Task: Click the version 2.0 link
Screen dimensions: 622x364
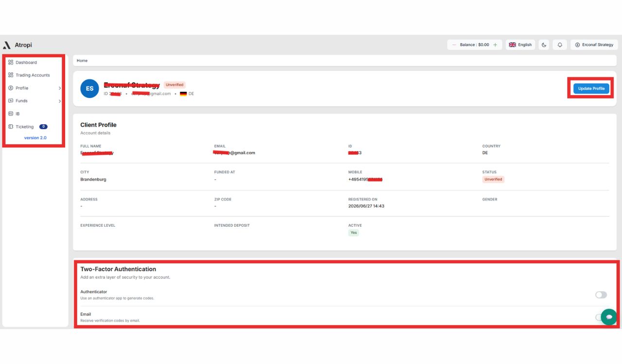Action: coord(35,138)
